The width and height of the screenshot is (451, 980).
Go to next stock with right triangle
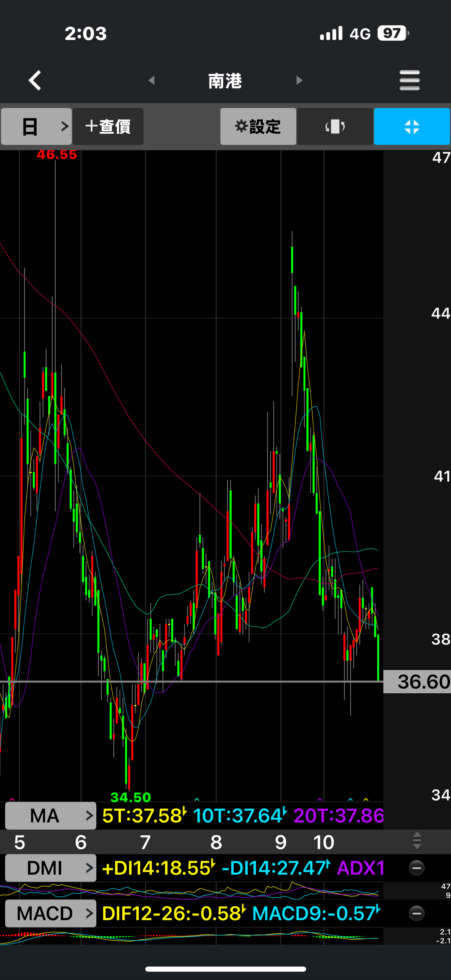tap(299, 80)
